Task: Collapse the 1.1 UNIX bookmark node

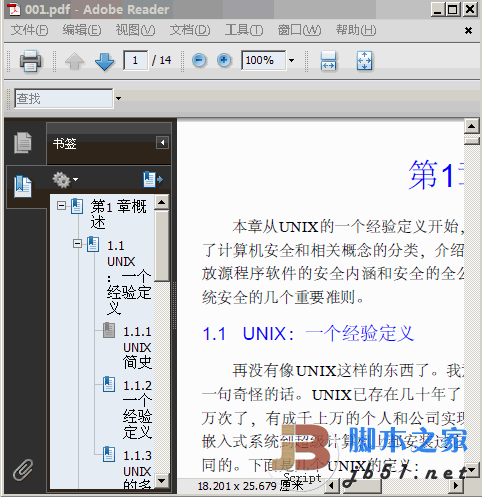Action: point(77,244)
